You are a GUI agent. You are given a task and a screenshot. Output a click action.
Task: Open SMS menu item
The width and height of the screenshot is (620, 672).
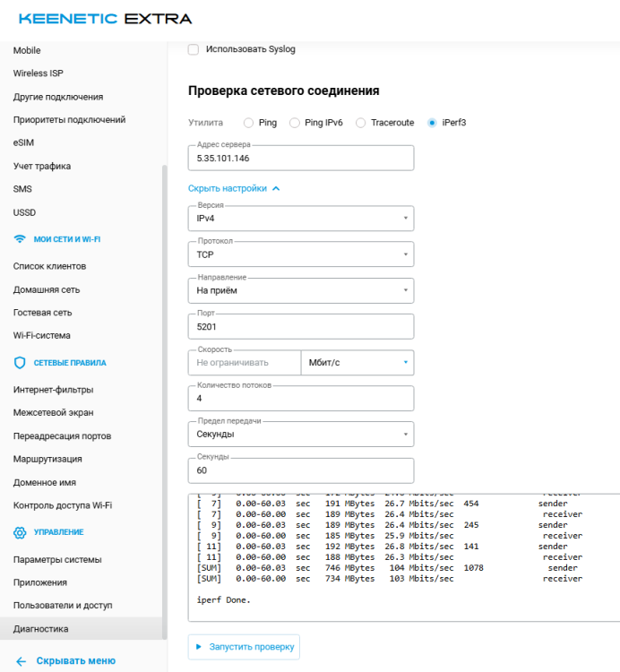22,189
